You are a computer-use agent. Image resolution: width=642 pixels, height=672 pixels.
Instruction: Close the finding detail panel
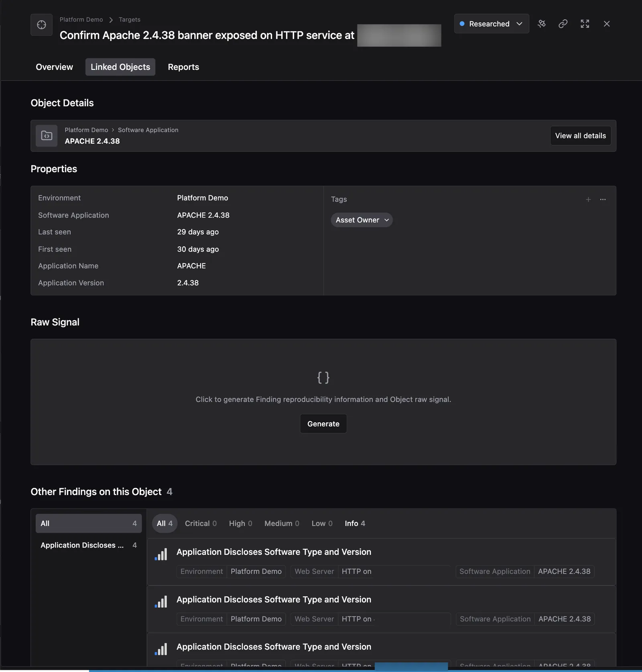click(607, 24)
